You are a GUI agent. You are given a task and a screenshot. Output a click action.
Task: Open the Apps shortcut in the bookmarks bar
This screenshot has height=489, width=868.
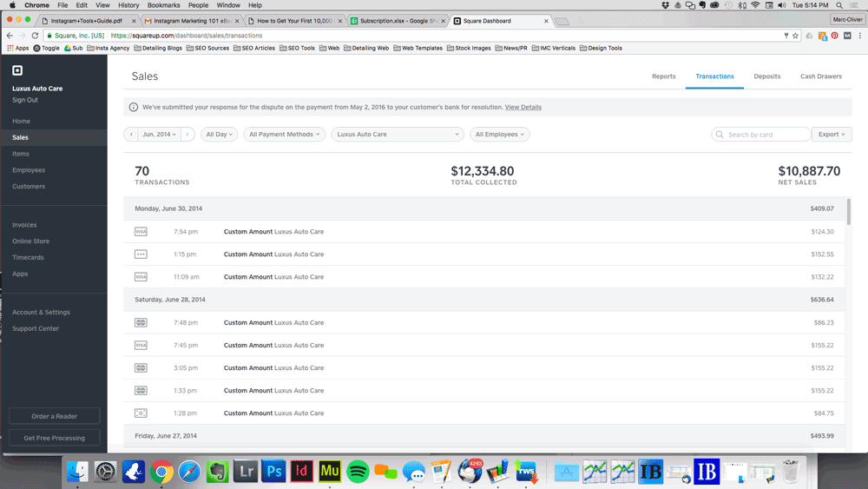pyautogui.click(x=17, y=48)
